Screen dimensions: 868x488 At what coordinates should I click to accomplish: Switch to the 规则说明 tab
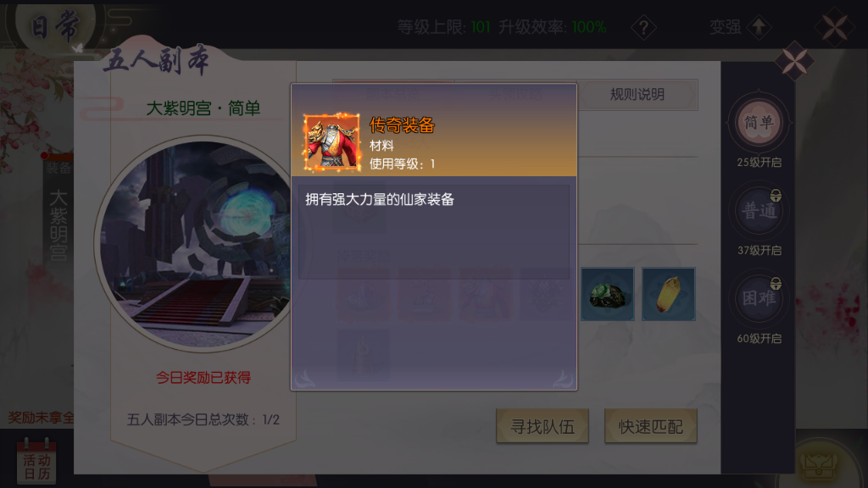tap(637, 95)
